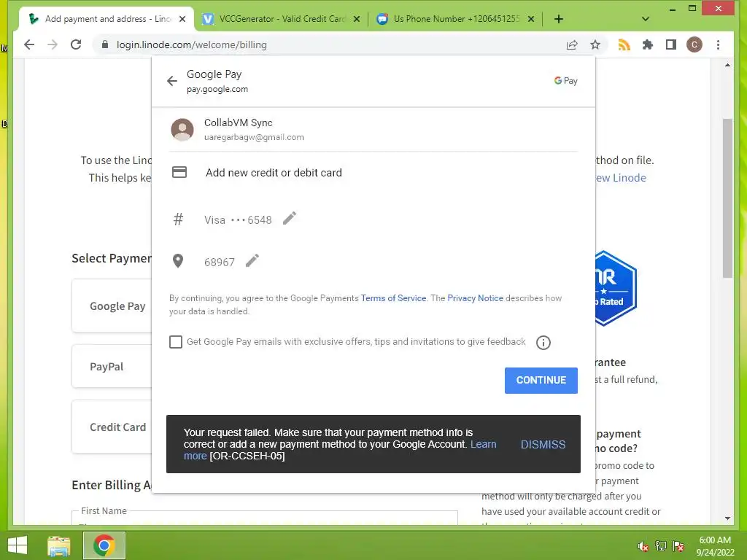Close the VCCGenerator tab
The height and width of the screenshot is (560, 747).
click(356, 19)
